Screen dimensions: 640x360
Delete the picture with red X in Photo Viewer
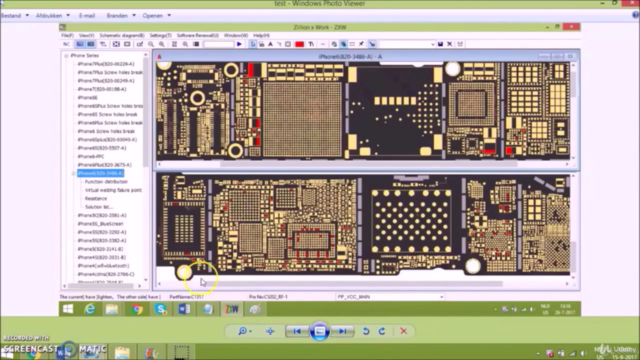pos(403,331)
